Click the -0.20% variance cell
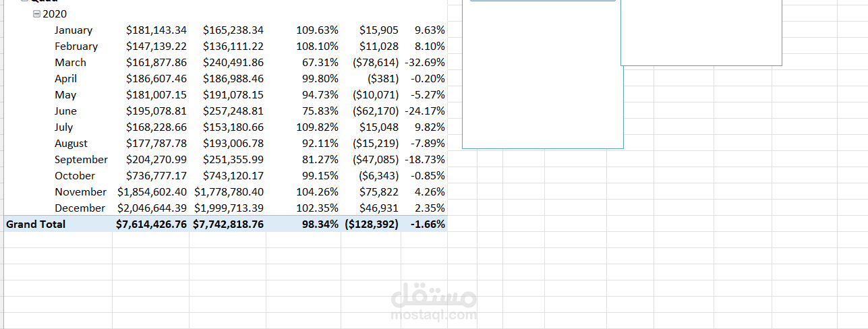Image resolution: width=868 pixels, height=329 pixels. 428,79
